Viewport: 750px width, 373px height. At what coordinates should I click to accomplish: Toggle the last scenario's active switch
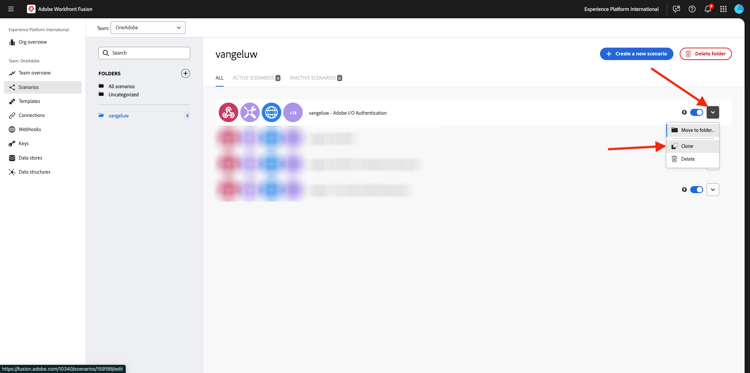point(696,190)
